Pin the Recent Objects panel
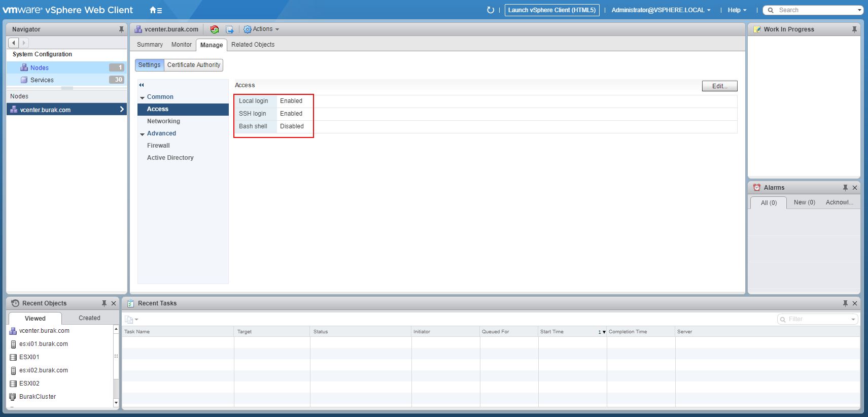Viewport: 868px width, 417px height. (104, 303)
